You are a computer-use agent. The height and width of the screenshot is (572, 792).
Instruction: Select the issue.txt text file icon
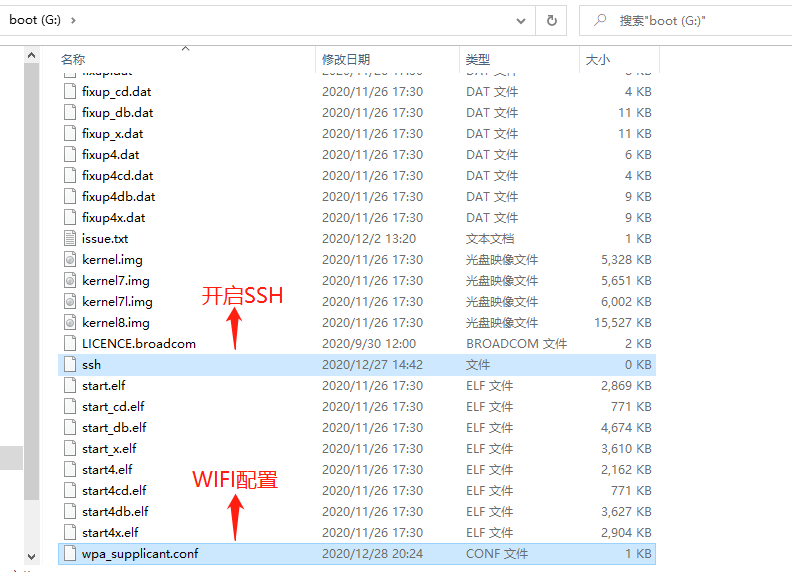69,239
